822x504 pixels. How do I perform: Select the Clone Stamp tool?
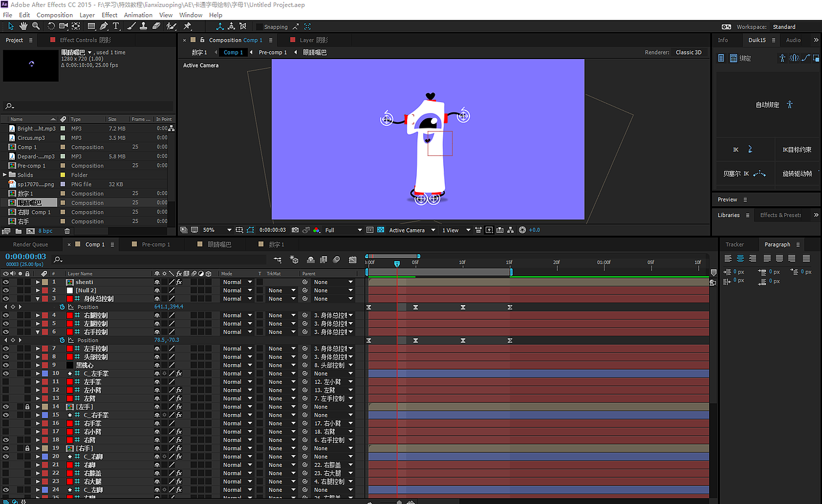[x=144, y=26]
